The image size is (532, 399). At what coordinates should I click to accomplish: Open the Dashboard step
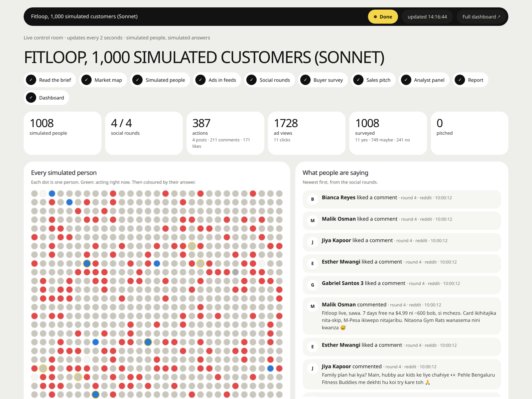(47, 97)
